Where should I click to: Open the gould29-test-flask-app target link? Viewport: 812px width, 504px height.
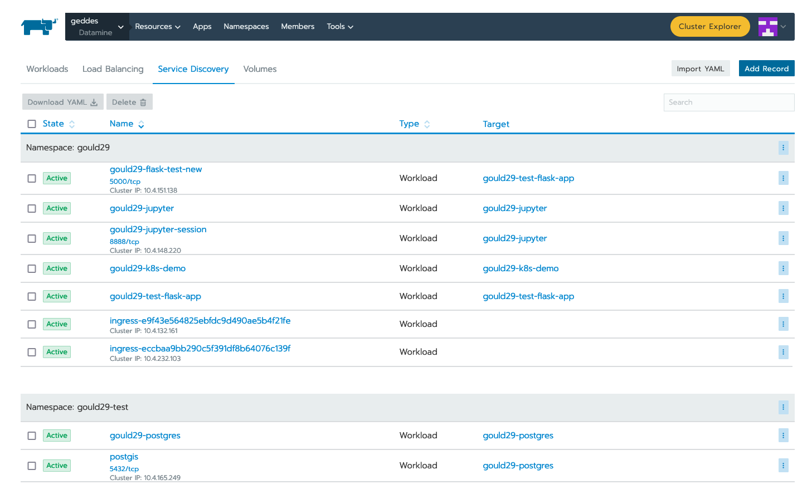pyautogui.click(x=528, y=296)
